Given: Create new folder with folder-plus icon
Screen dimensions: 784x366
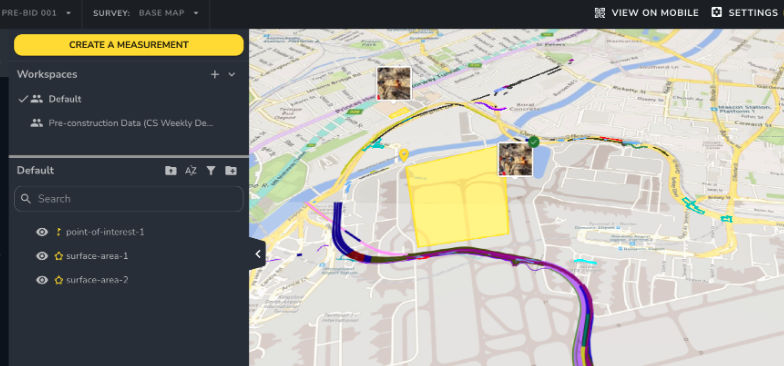Looking at the screenshot, I should point(231,170).
